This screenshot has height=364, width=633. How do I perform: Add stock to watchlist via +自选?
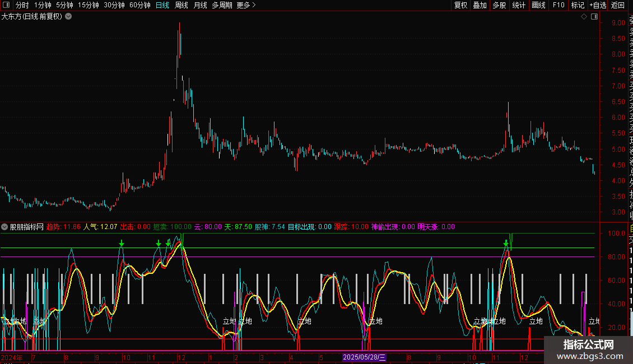(598, 5)
